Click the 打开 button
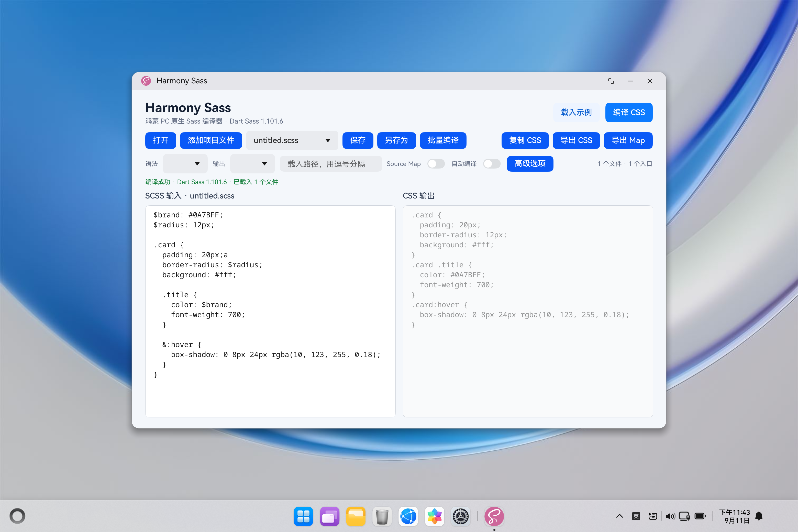This screenshot has height=532, width=798. pos(160,140)
